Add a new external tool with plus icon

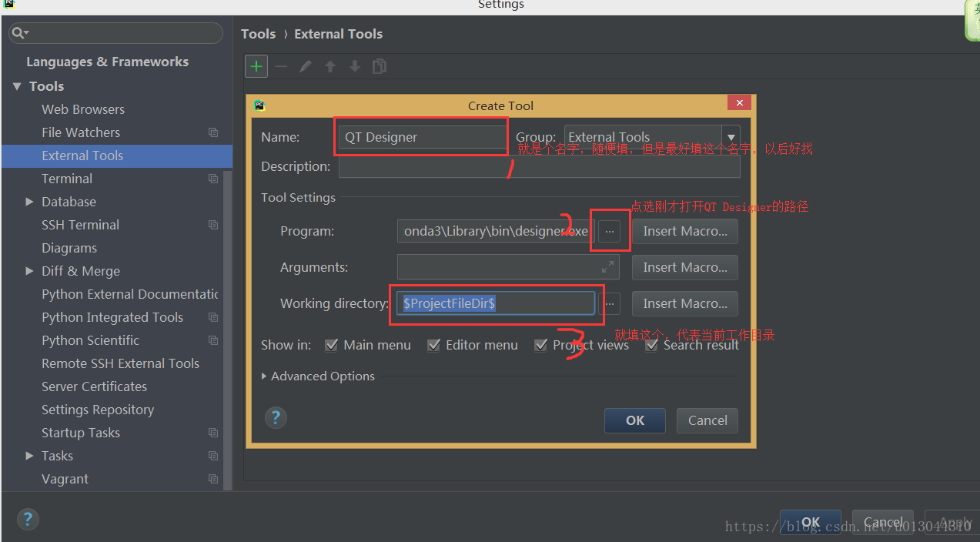tap(256, 66)
